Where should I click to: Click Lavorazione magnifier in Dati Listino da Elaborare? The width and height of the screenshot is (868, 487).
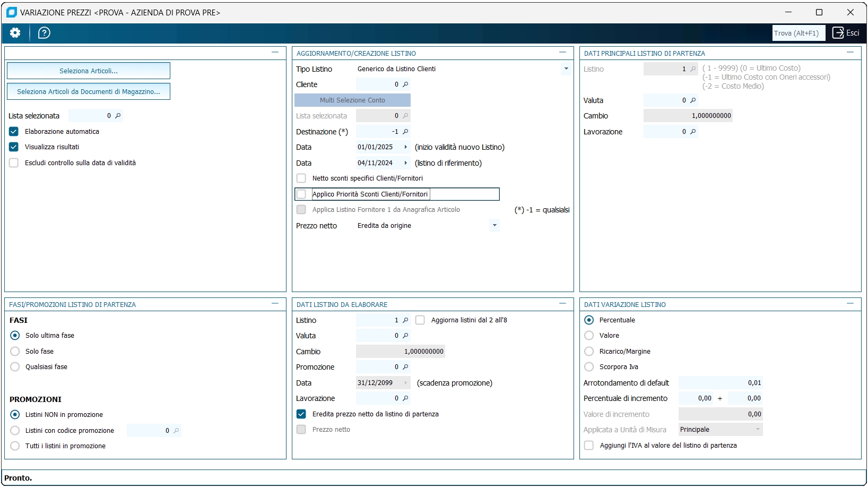coord(405,398)
